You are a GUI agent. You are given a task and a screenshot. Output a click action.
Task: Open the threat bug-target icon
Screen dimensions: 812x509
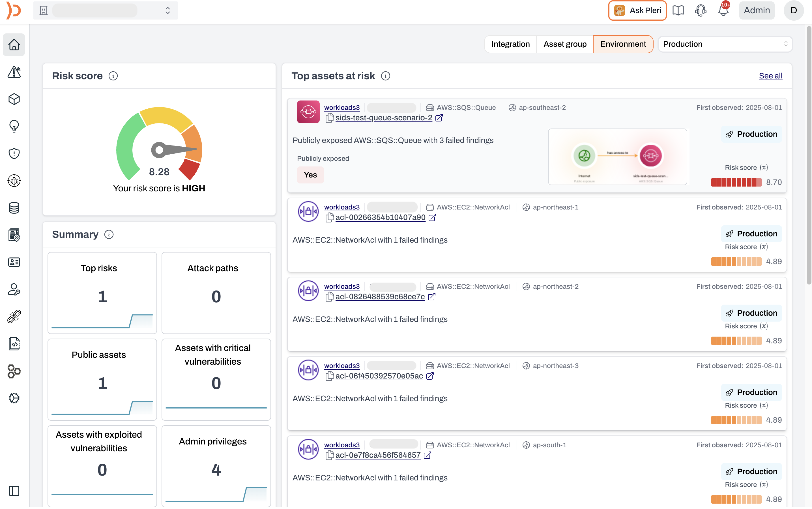pos(14,180)
